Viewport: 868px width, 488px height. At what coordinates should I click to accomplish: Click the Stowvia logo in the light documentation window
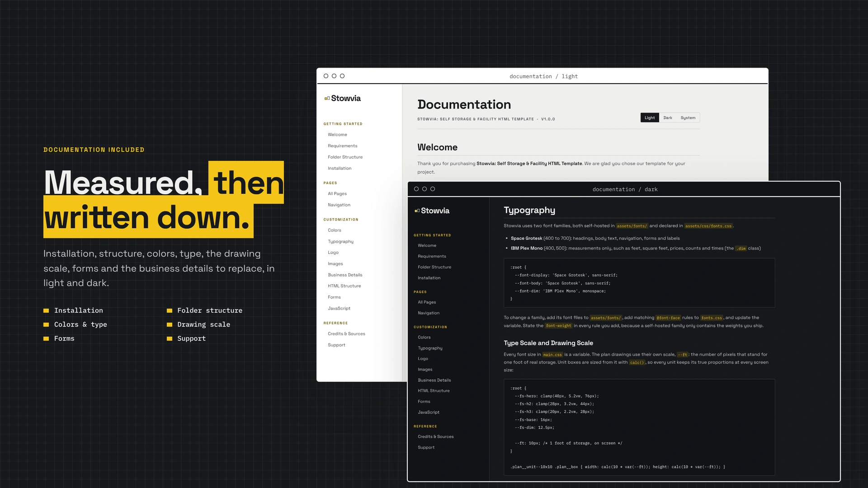pos(343,98)
